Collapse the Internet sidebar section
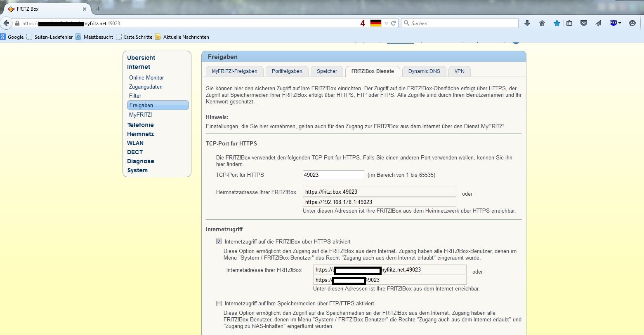 click(x=139, y=67)
